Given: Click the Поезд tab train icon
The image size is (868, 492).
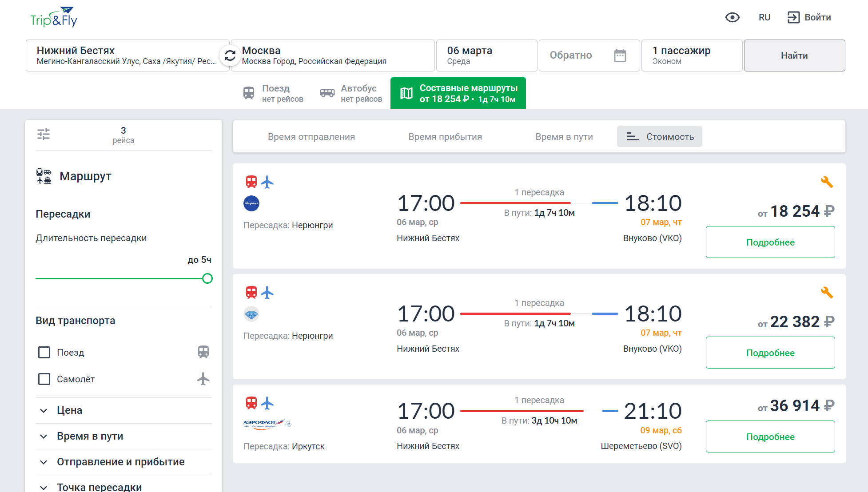Looking at the screenshot, I should (249, 93).
